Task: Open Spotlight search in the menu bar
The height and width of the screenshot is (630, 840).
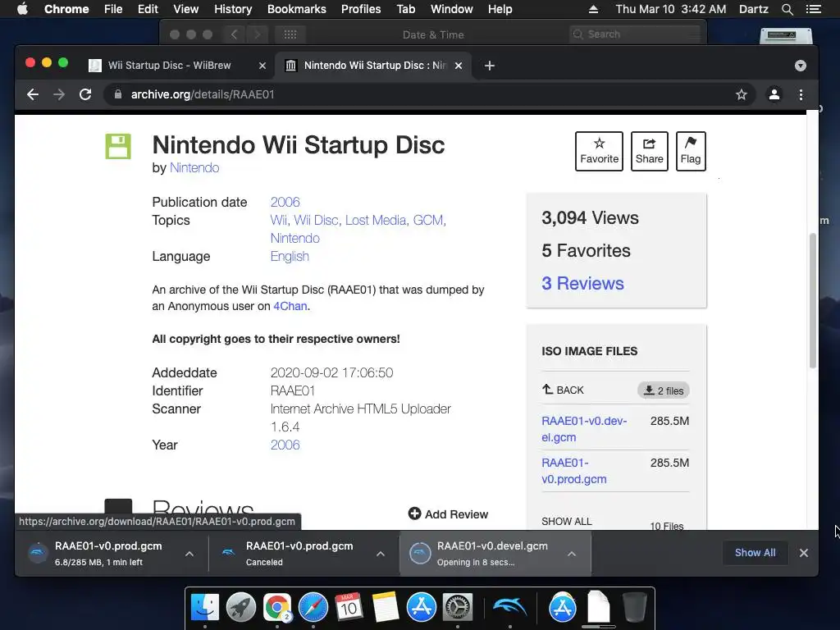Action: (787, 9)
